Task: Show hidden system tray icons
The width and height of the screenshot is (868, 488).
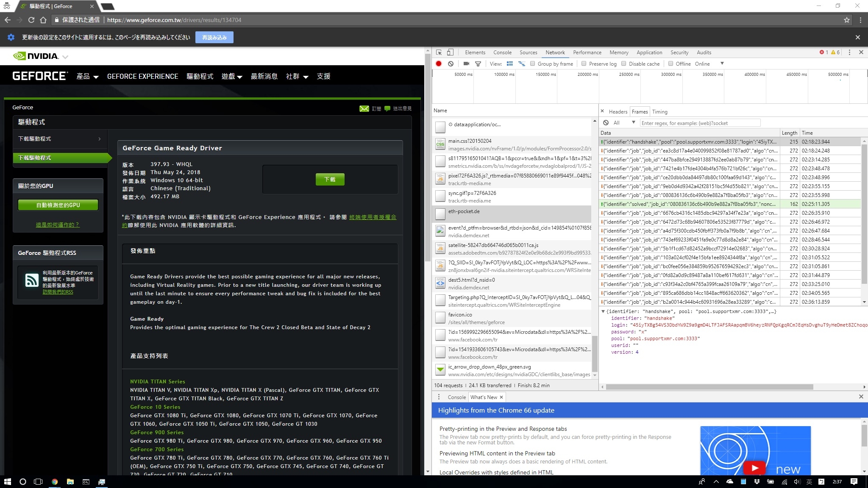Action: click(x=716, y=482)
